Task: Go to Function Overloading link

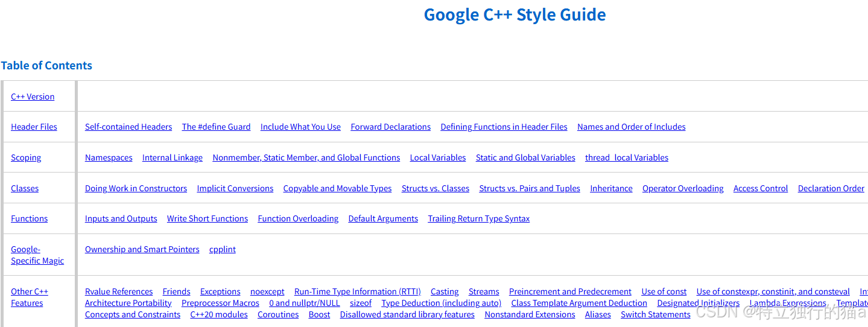Action: [x=298, y=218]
